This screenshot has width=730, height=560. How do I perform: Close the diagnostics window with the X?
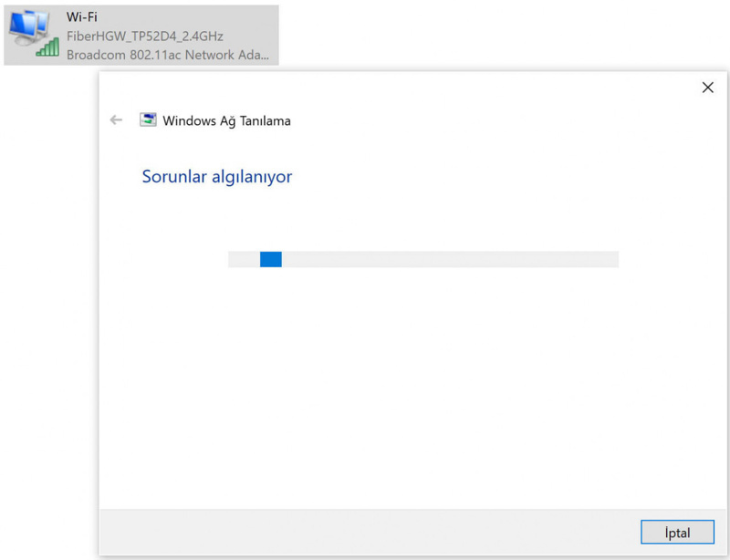(708, 88)
